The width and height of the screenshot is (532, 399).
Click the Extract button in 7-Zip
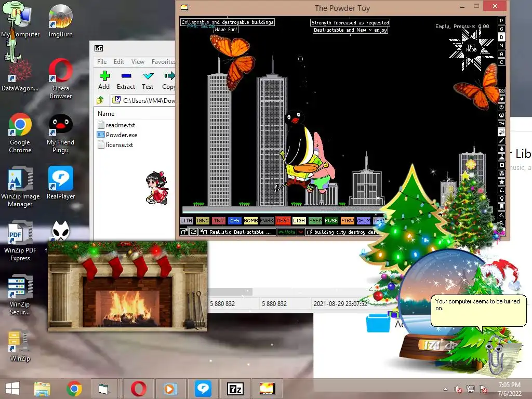[x=126, y=81]
